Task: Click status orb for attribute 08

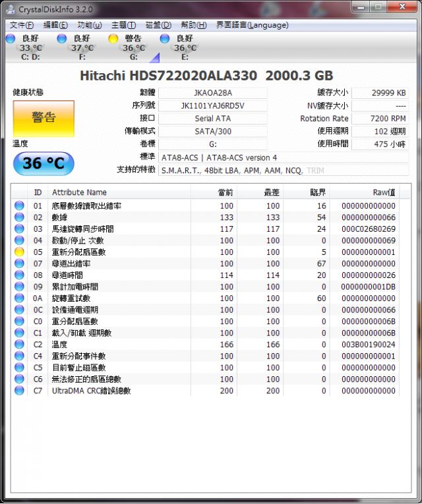Action: [x=19, y=275]
